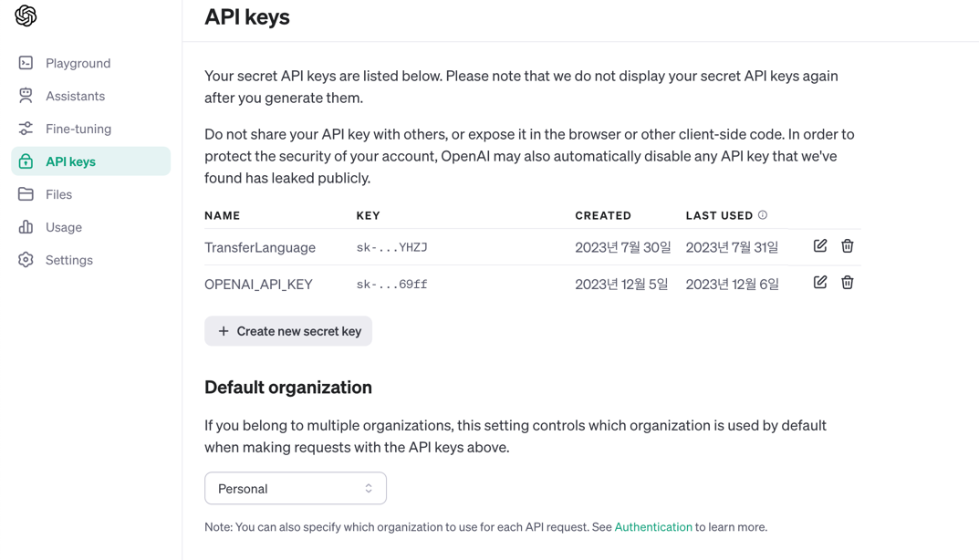979x560 pixels.
Task: Open the Settings label in sidebar
Action: [69, 260]
